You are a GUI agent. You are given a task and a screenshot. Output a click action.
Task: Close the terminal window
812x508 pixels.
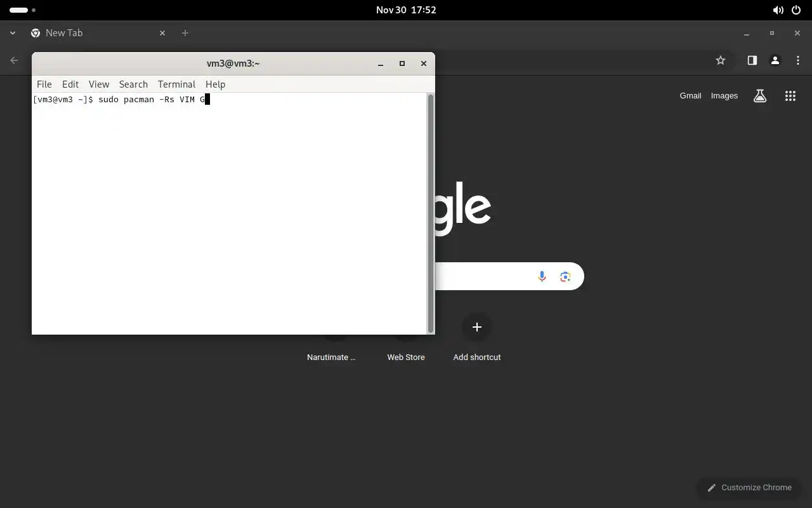(423, 63)
